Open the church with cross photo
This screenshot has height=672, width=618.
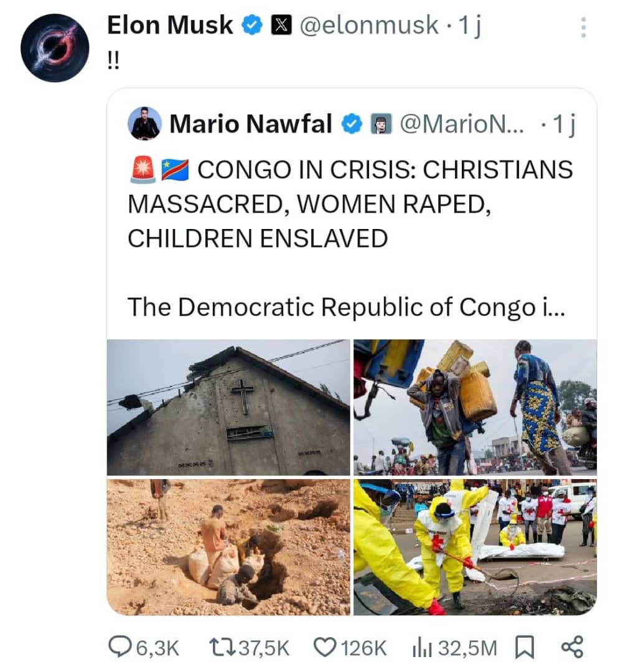[x=228, y=407]
